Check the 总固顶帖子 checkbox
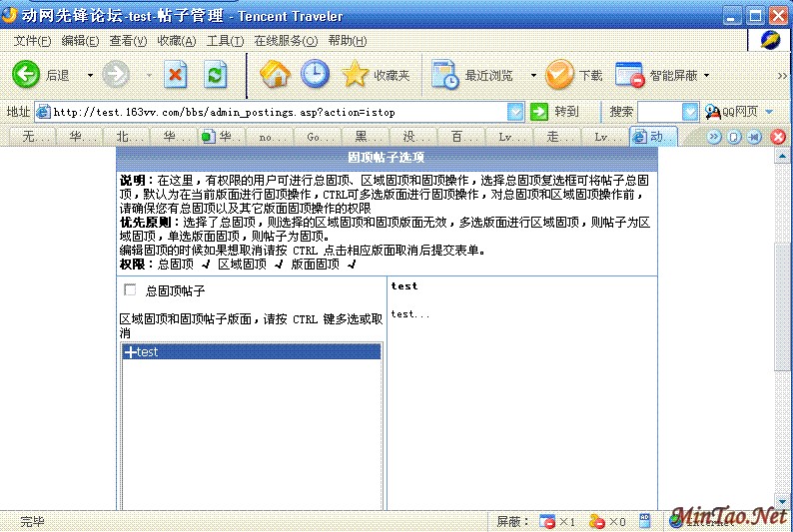The width and height of the screenshot is (793, 532). 129,290
